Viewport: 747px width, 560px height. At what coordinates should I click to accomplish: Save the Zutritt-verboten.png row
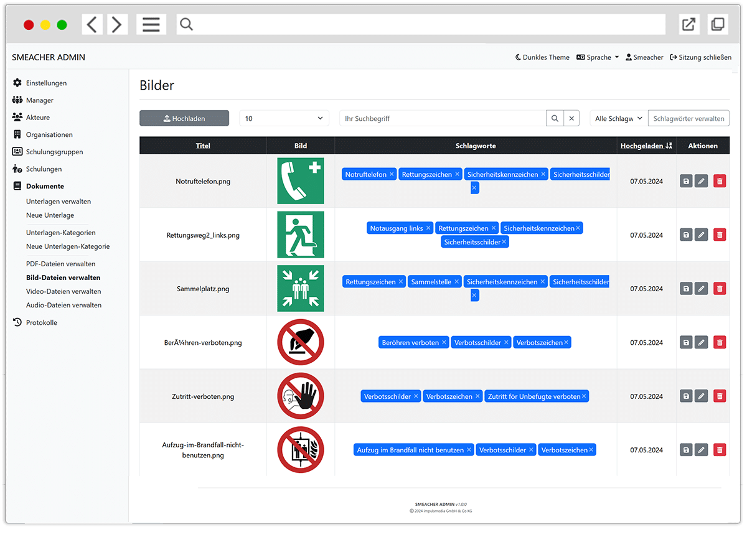click(x=686, y=396)
